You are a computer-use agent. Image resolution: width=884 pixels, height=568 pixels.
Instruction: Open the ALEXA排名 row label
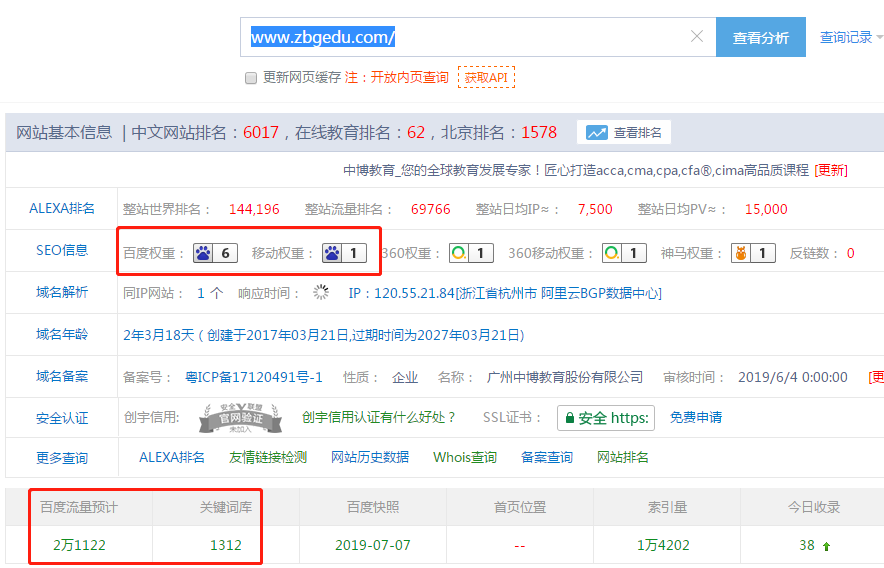click(62, 208)
